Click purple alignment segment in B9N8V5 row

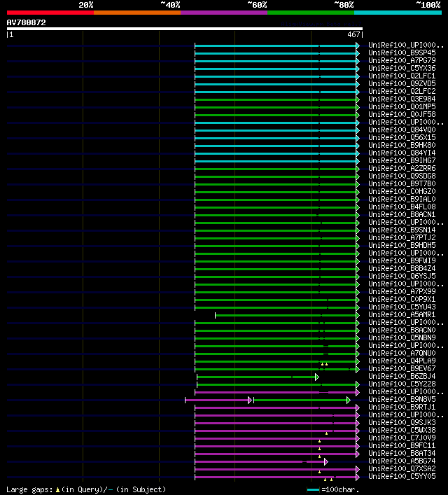coord(218,400)
